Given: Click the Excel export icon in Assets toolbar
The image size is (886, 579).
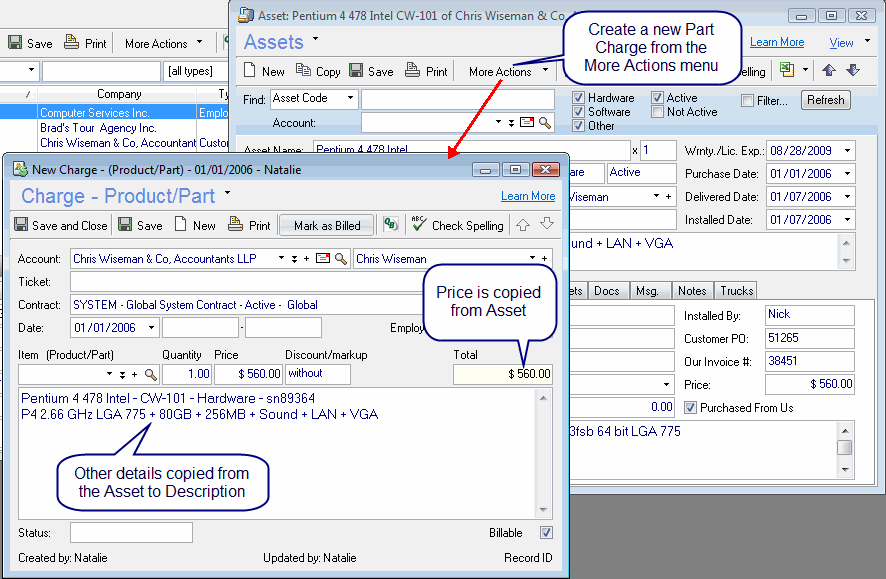Looking at the screenshot, I should [x=788, y=70].
